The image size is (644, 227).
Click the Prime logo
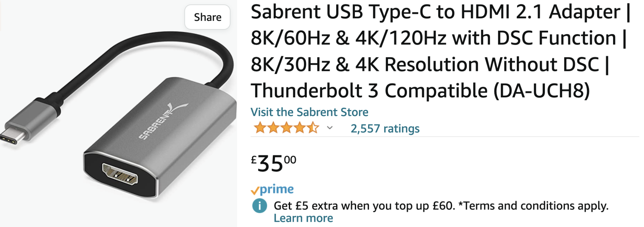[x=276, y=189]
